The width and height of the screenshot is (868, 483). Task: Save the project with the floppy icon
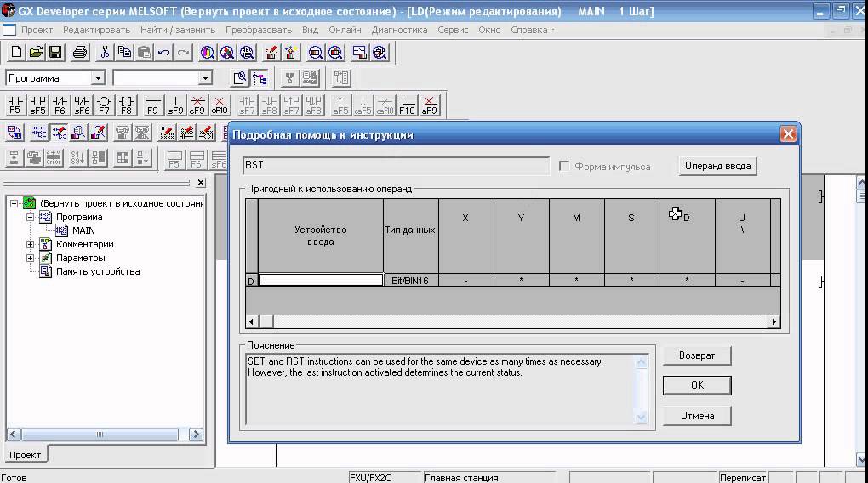[x=55, y=53]
